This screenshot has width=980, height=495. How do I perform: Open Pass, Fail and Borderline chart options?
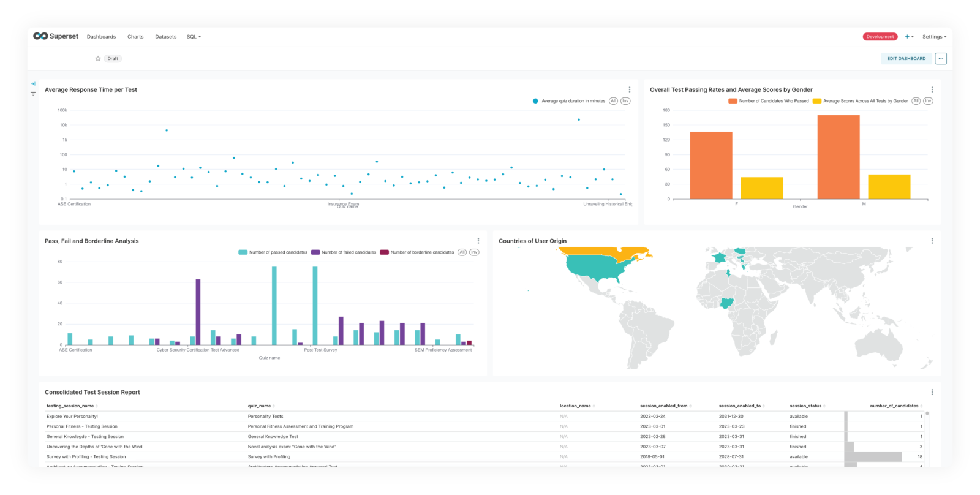click(x=478, y=241)
